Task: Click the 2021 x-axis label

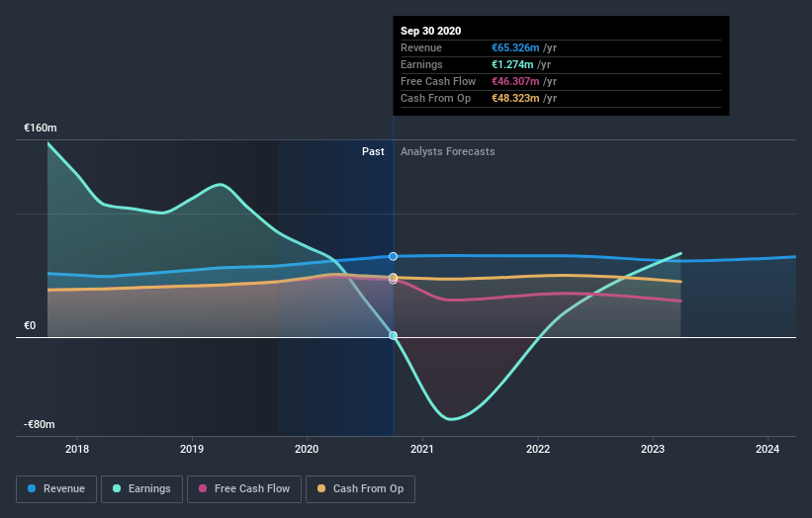Action: click(x=422, y=449)
